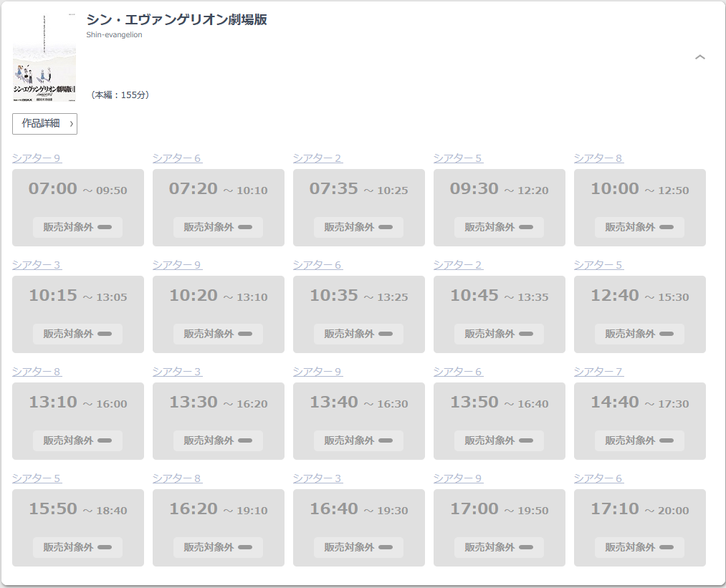Choose the 13:10 ～ 16:00 showtime card
726x588 pixels.
78,421
